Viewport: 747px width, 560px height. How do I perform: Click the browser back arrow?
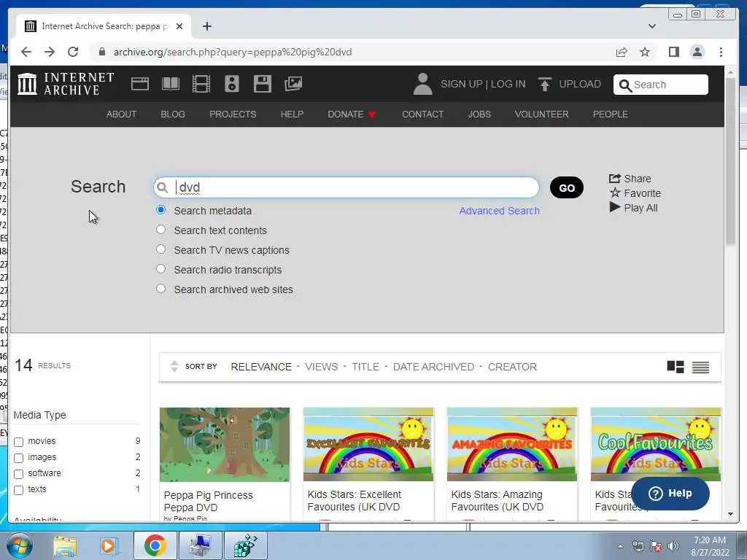tap(26, 52)
